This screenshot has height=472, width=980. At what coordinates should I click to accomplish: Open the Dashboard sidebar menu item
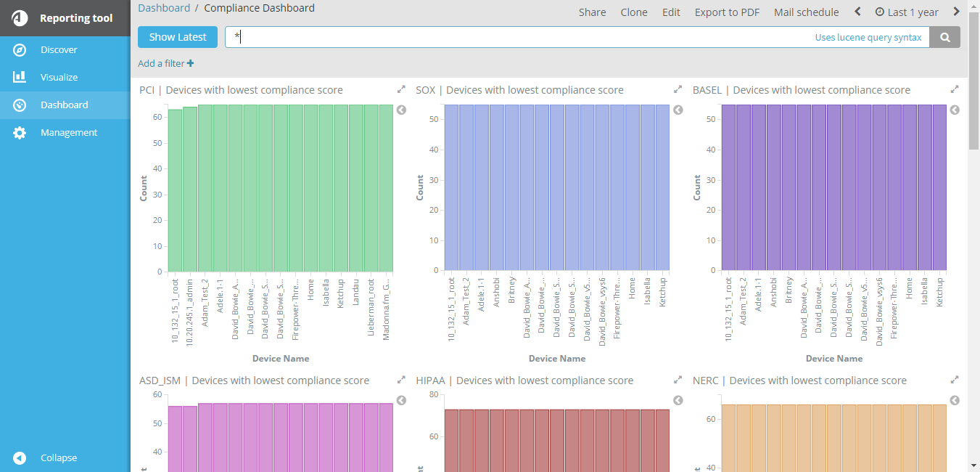(64, 105)
